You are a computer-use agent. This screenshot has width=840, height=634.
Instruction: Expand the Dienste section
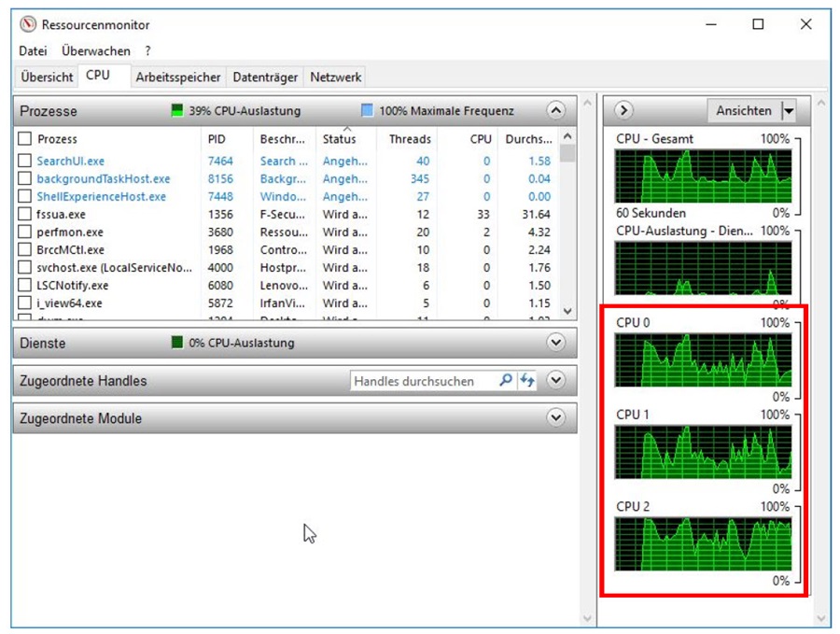click(x=556, y=343)
